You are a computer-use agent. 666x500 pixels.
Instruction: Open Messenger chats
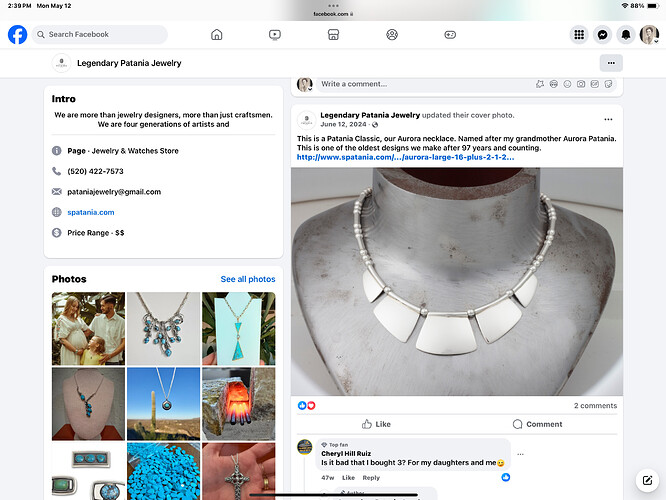click(602, 34)
